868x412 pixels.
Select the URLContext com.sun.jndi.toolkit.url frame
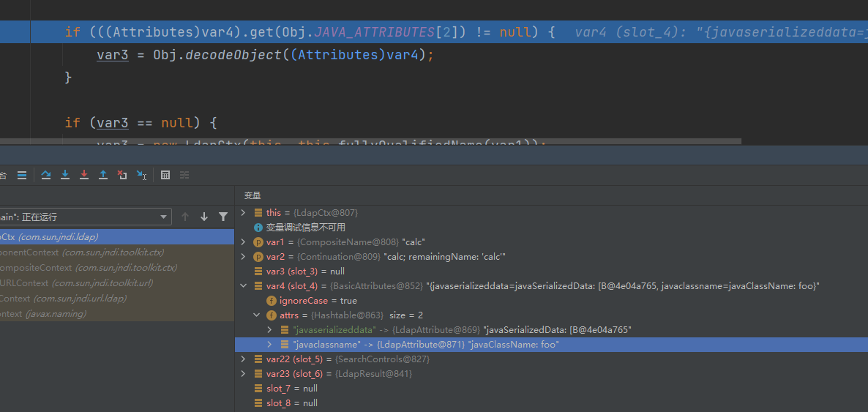[117, 283]
